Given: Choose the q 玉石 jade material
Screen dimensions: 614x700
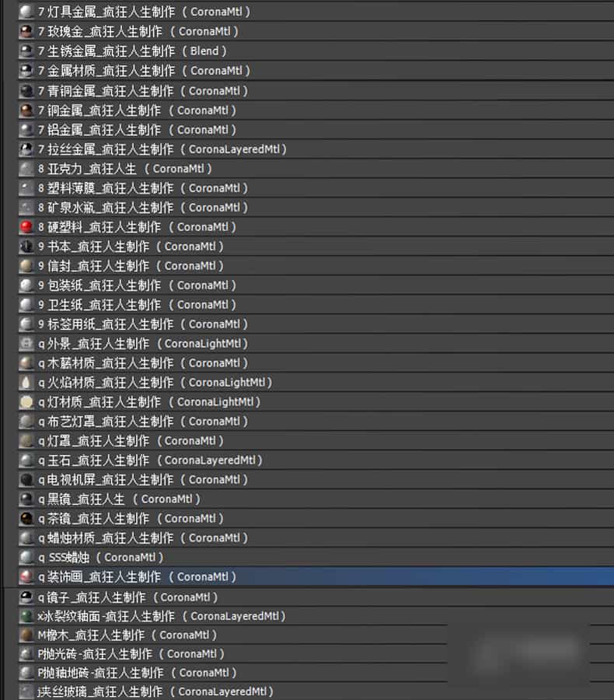Looking at the screenshot, I should pos(149,460).
